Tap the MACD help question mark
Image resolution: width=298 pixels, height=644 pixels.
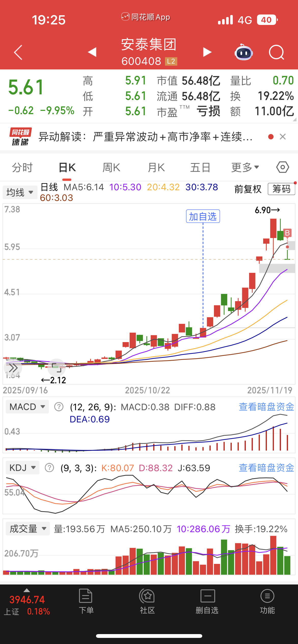[x=59, y=407]
